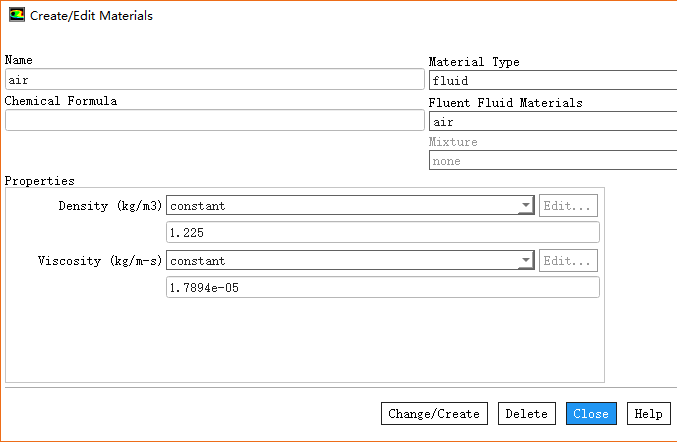The height and width of the screenshot is (442, 677).
Task: Click the Fluent application icon in title bar
Action: pos(17,16)
